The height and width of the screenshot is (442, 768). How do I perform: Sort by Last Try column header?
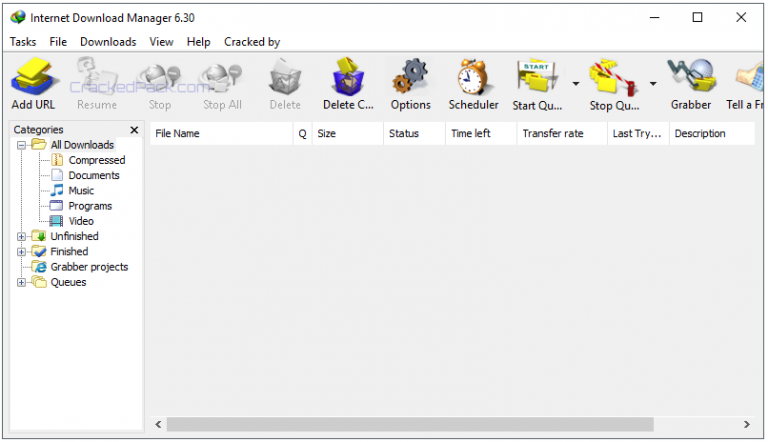(639, 133)
